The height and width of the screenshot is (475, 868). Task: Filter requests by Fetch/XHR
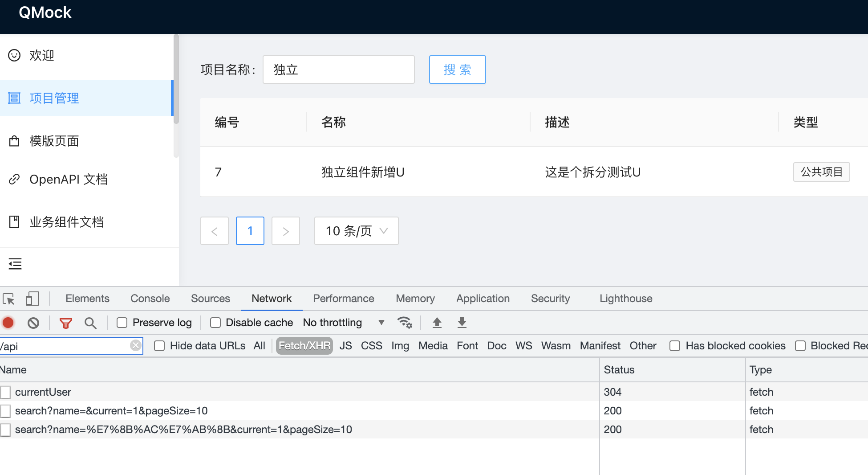pyautogui.click(x=304, y=346)
